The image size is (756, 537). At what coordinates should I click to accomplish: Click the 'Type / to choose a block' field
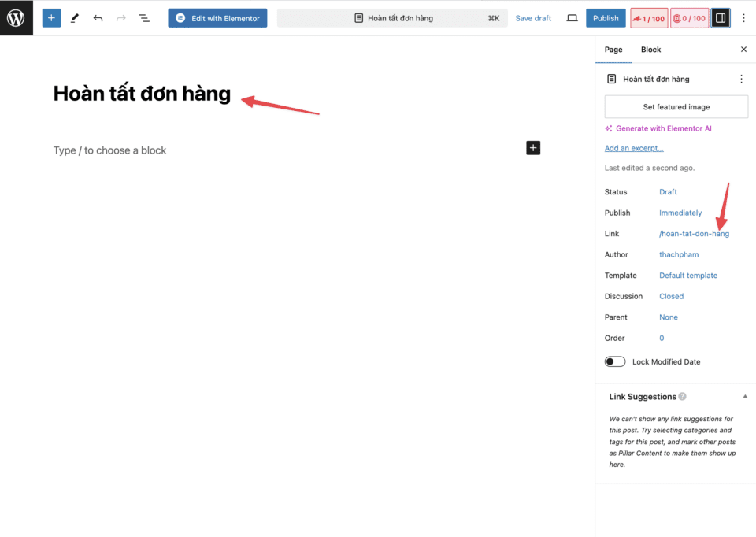click(x=110, y=150)
